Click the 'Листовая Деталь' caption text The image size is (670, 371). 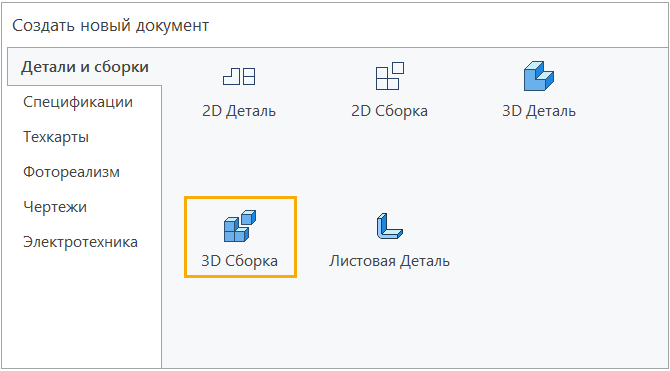389,261
